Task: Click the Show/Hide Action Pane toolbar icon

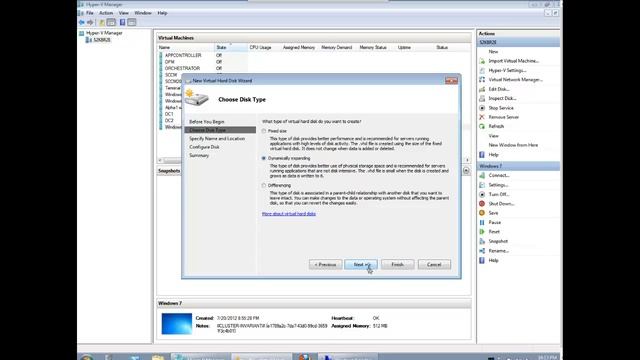Action: coord(131,22)
